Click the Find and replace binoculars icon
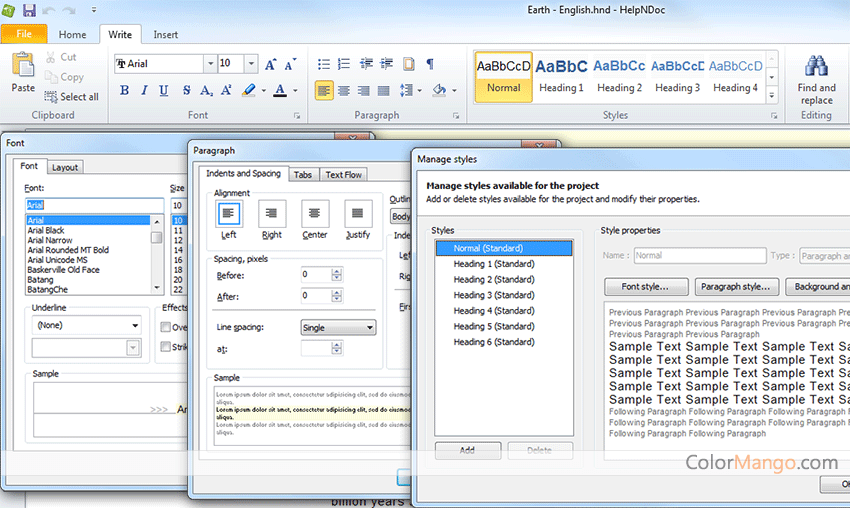Viewport: 850px width, 508px height. 816,68
